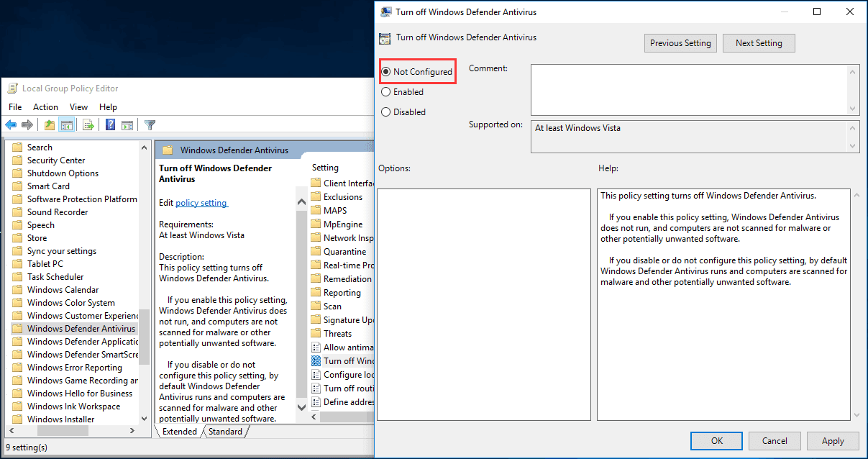This screenshot has height=459, width=868.
Task: Click the Speech folder icon in tree
Action: (x=18, y=225)
